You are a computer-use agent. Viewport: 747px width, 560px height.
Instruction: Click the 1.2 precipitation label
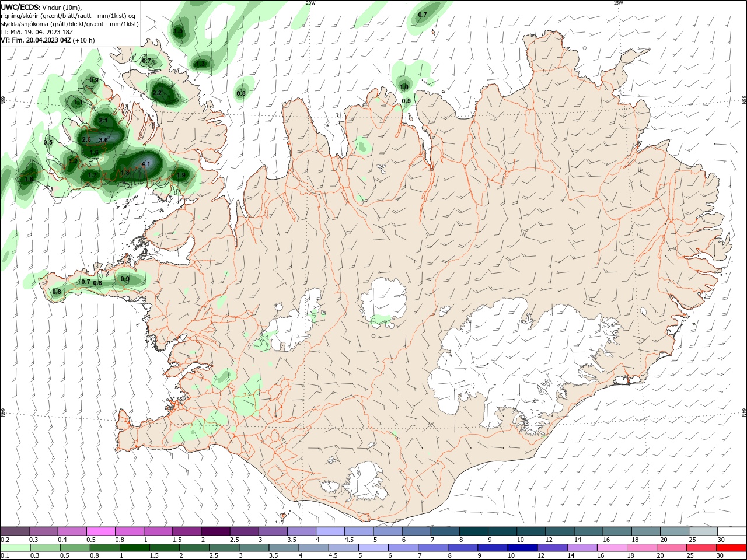pyautogui.click(x=74, y=161)
